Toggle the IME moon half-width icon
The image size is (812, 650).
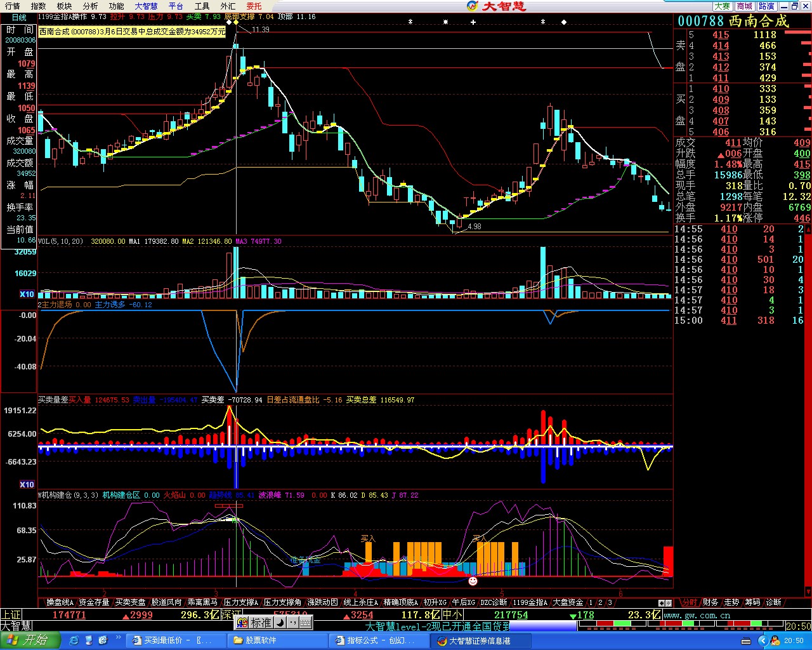(279, 623)
